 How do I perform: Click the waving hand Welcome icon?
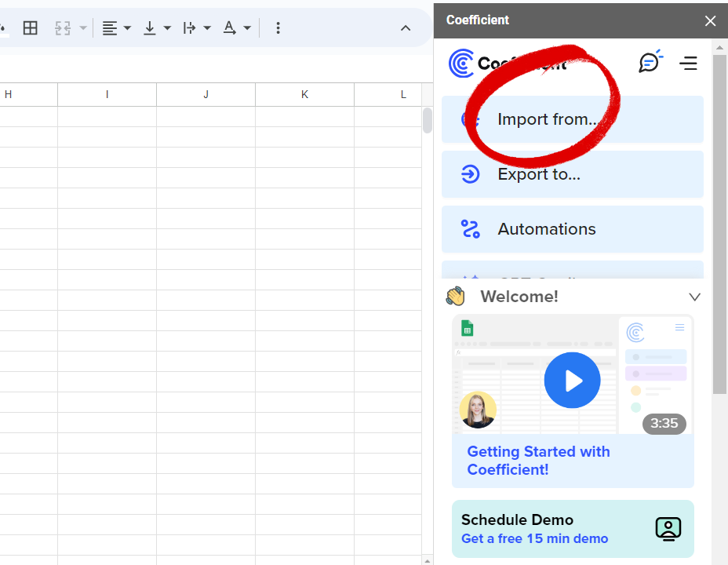(456, 296)
